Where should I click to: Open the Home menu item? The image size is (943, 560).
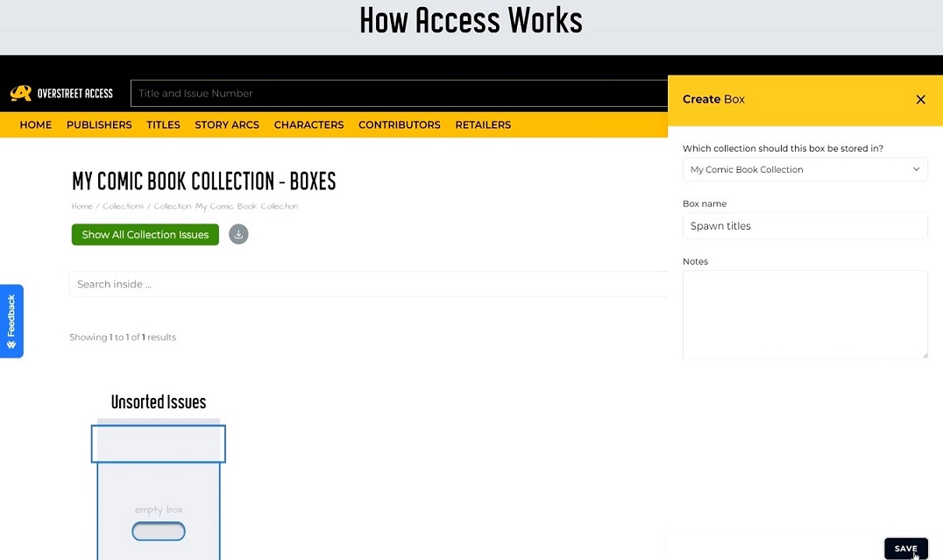(x=36, y=124)
